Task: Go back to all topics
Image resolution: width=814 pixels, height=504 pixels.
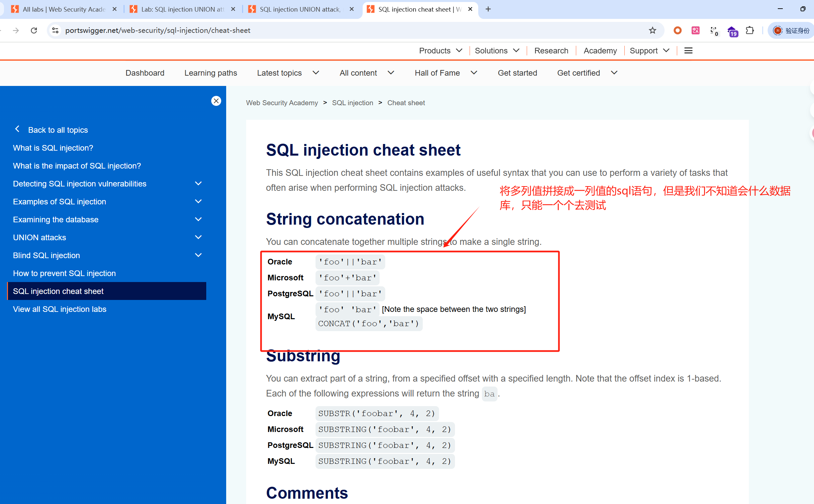Action: [58, 130]
